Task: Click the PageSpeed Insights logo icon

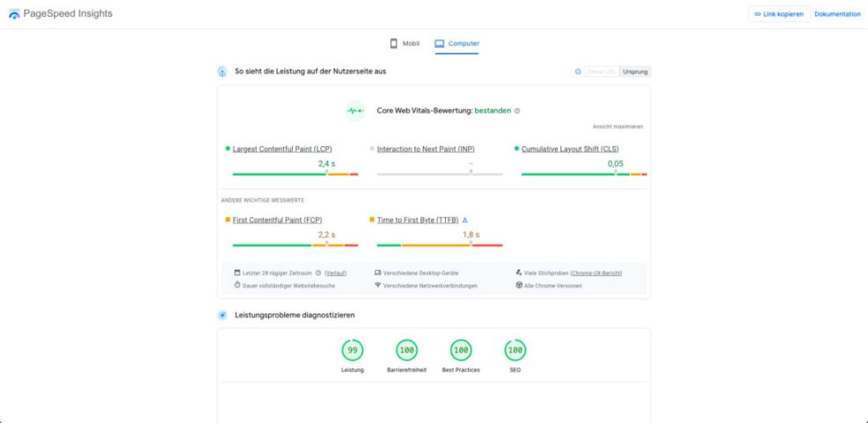Action: point(14,14)
